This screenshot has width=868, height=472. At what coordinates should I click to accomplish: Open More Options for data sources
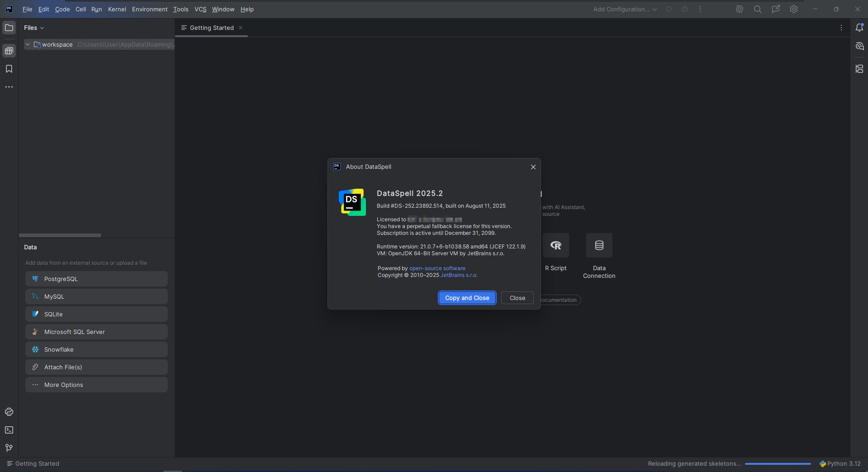click(96, 385)
